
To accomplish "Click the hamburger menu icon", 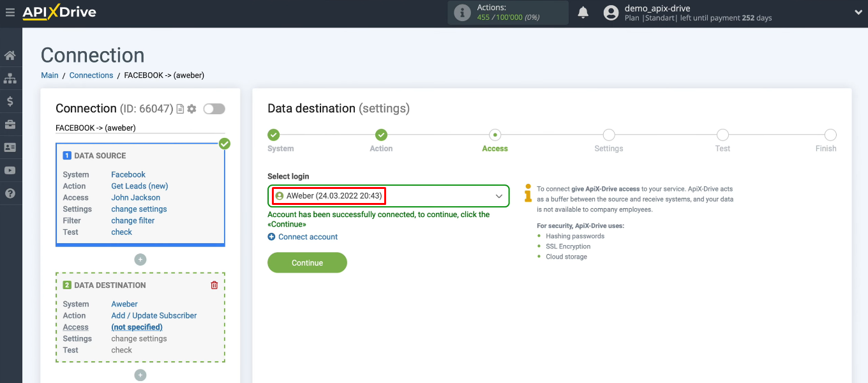I will coord(10,11).
